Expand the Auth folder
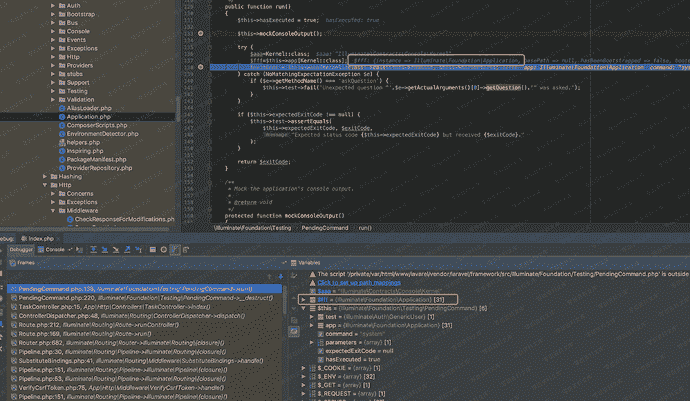Image resolution: width=690 pixels, height=401 pixels. tap(51, 7)
